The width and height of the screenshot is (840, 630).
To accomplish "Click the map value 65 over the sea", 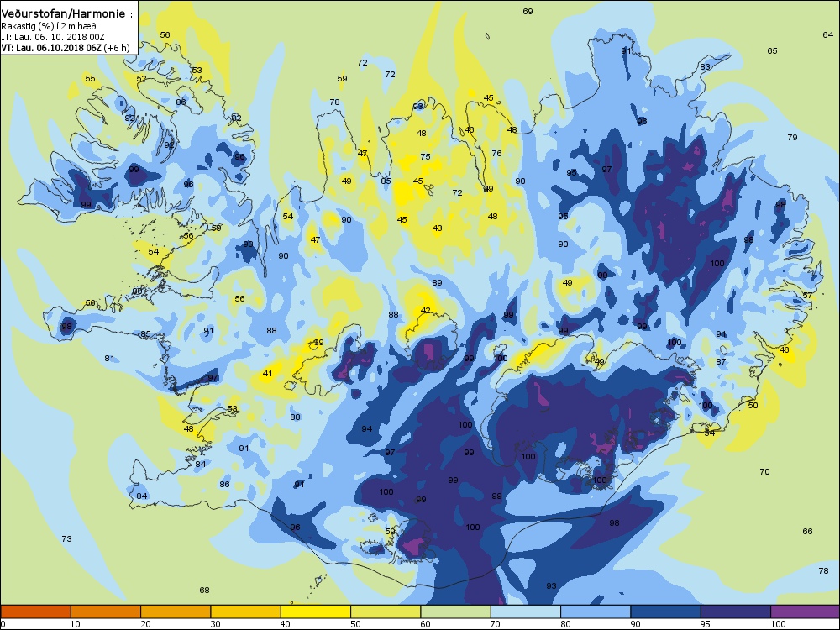I will pyautogui.click(x=772, y=51).
